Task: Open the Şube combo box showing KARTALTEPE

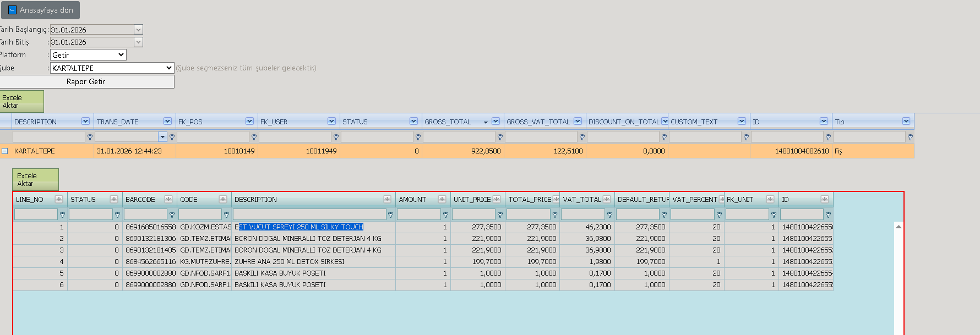Action: click(x=112, y=68)
